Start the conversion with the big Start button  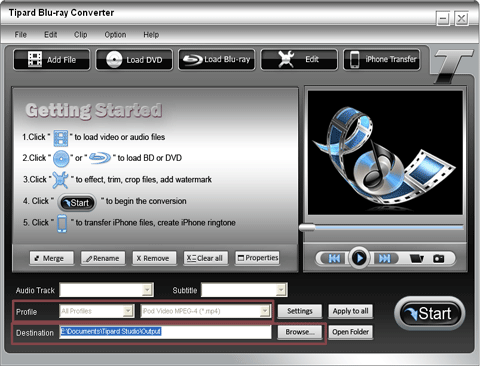point(429,313)
